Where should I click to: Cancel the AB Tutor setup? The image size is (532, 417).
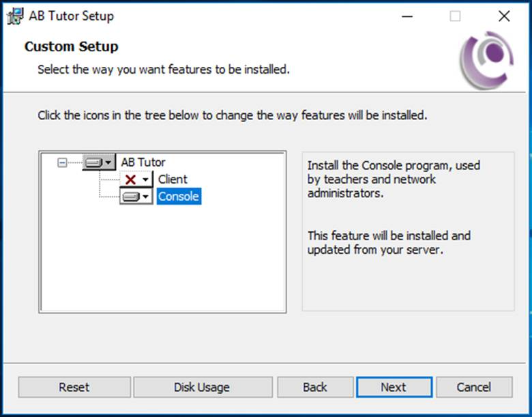(474, 387)
